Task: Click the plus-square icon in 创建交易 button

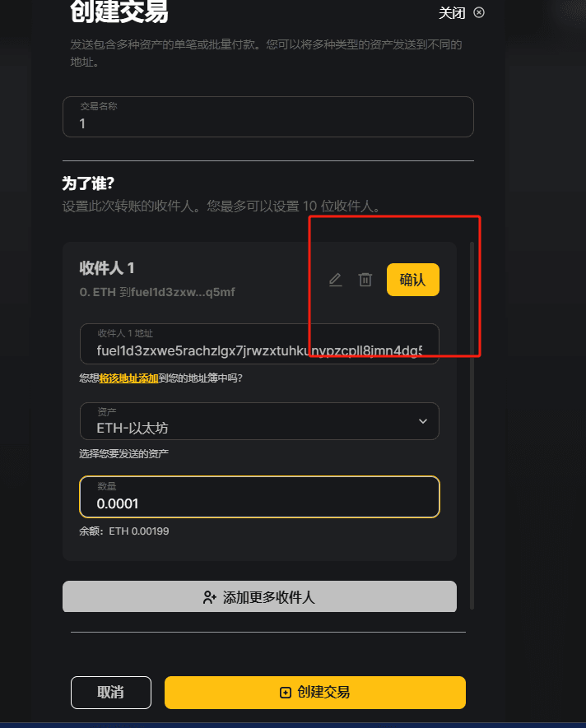Action: [286, 693]
